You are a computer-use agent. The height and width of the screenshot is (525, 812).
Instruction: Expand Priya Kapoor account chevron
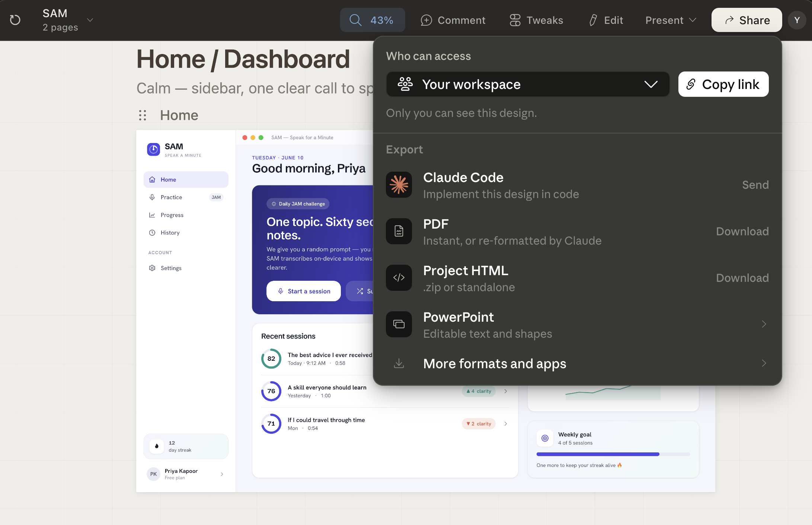coord(222,474)
